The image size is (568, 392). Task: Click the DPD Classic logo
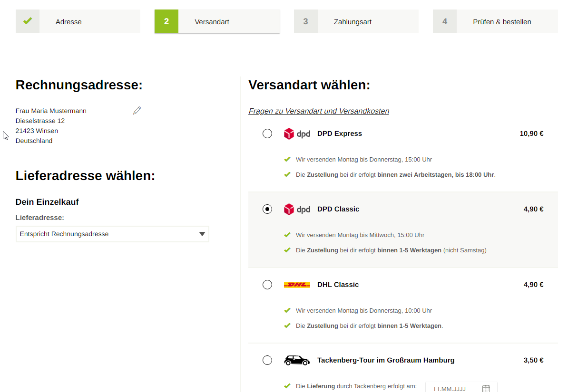click(x=297, y=209)
